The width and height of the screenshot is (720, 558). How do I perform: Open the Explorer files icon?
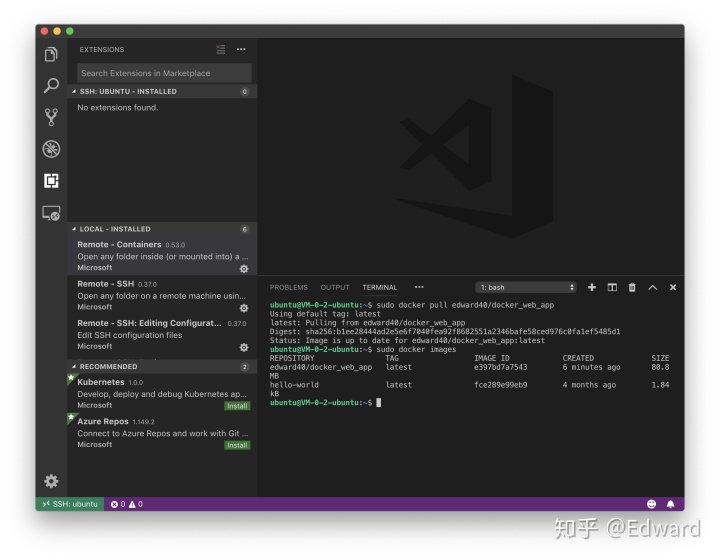click(51, 54)
